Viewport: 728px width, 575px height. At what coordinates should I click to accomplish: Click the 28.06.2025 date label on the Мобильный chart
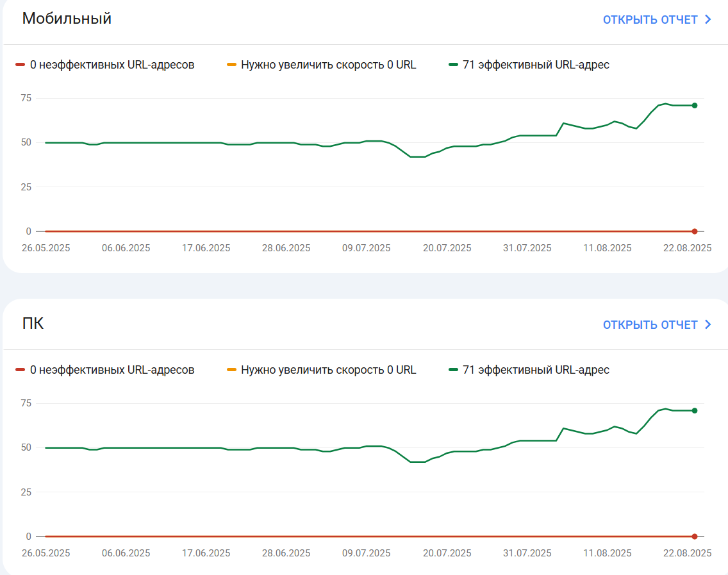(x=286, y=248)
